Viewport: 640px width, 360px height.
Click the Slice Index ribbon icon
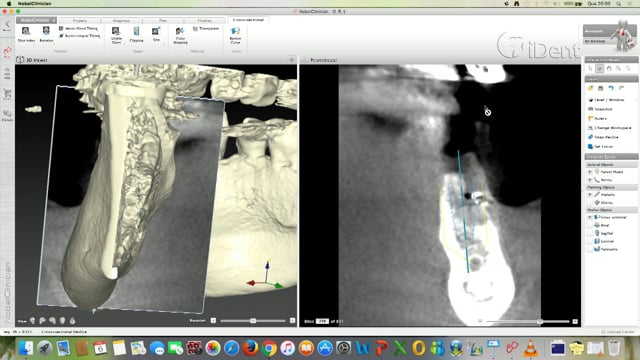[26, 34]
